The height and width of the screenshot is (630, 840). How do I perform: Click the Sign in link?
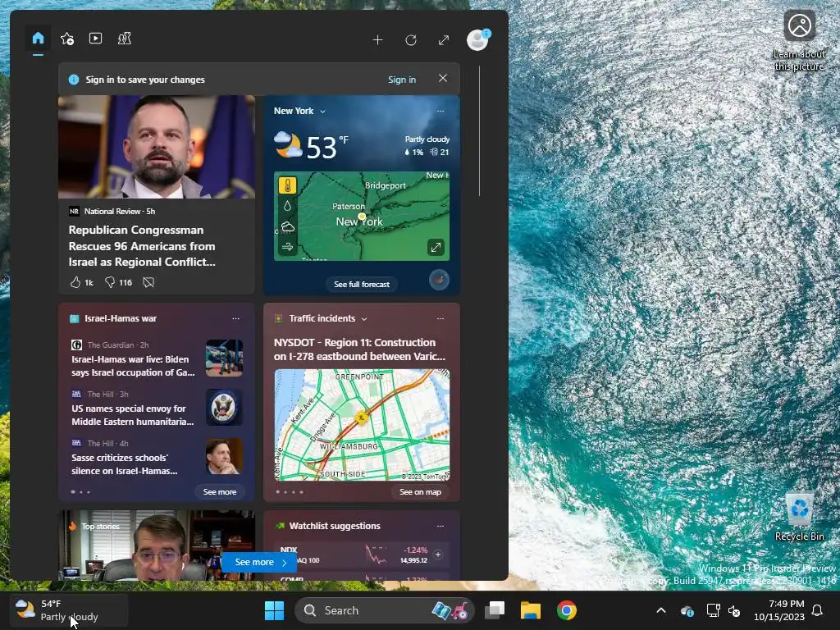tap(402, 80)
